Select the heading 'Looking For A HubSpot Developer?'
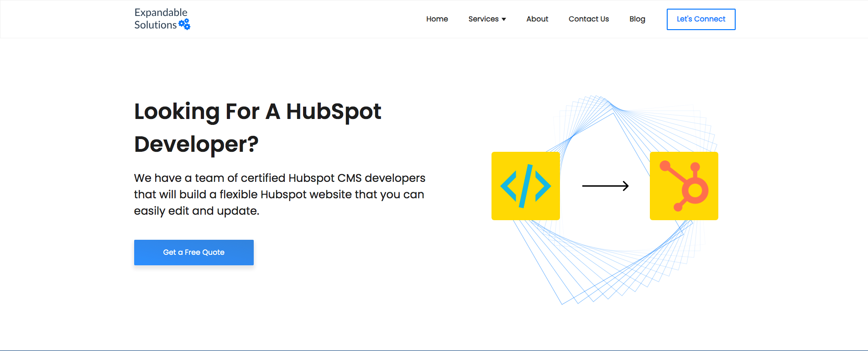The height and width of the screenshot is (351, 868). click(x=257, y=128)
